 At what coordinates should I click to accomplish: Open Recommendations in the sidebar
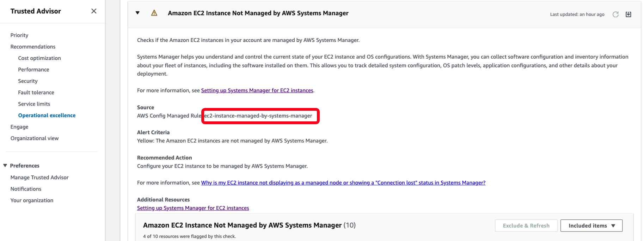(x=33, y=47)
